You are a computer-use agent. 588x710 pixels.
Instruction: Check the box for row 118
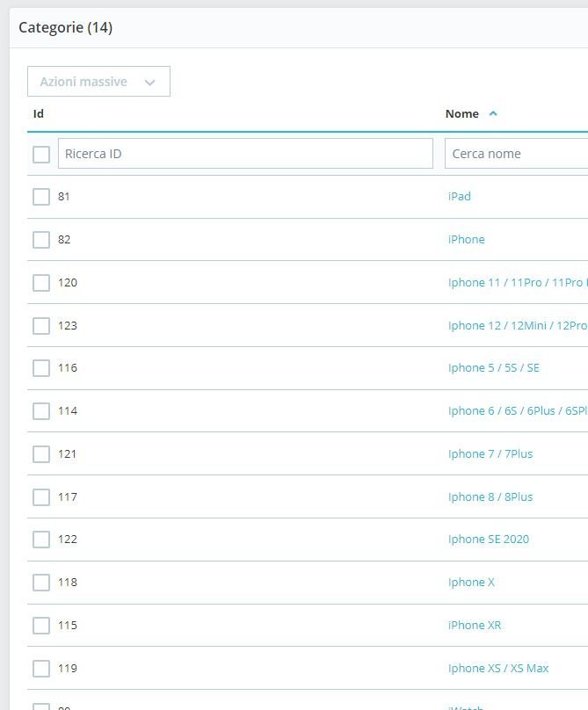[x=41, y=583]
